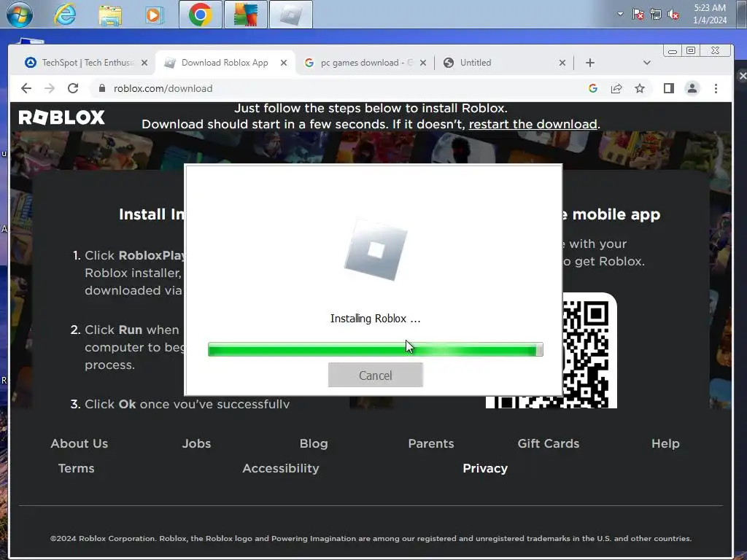Open the About Us footer link

tap(79, 443)
